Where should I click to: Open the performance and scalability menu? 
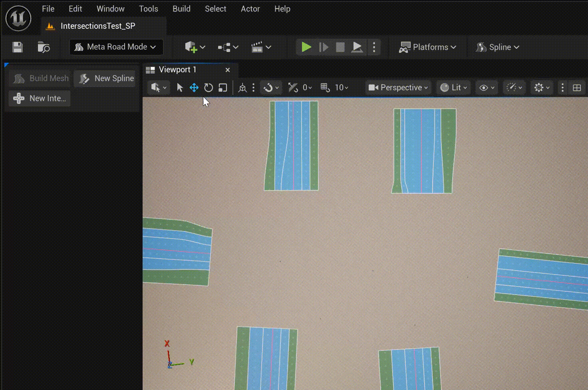click(514, 88)
